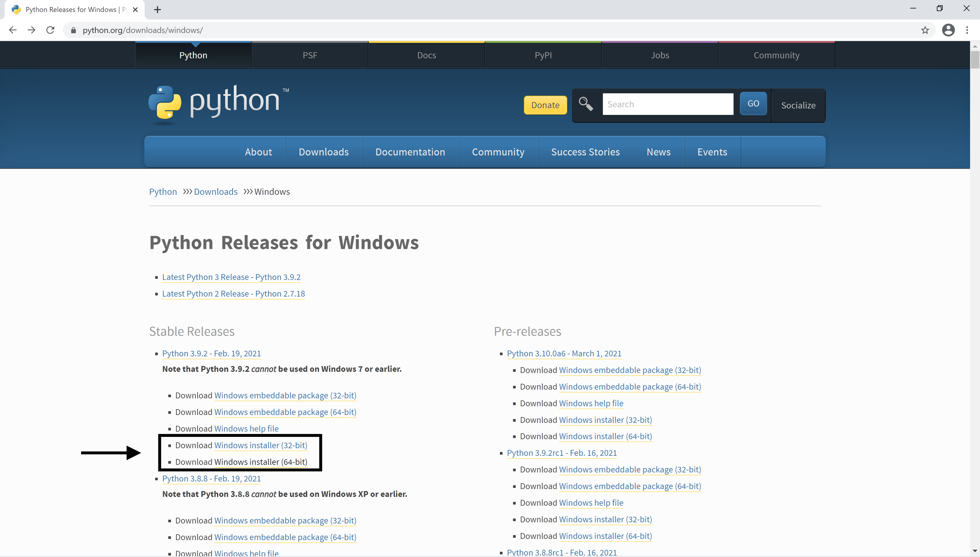This screenshot has height=557, width=980.
Task: Open the Documentation navigation menu
Action: (x=410, y=152)
